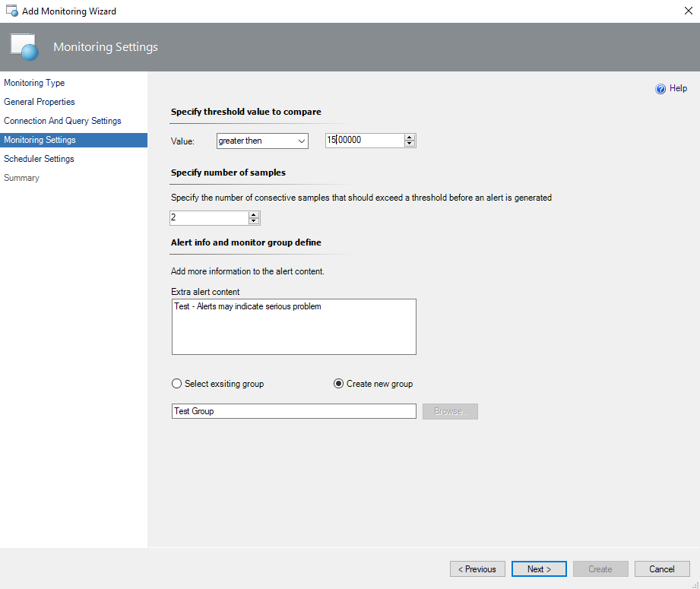Click the Monitoring Settings header icon

(25, 47)
